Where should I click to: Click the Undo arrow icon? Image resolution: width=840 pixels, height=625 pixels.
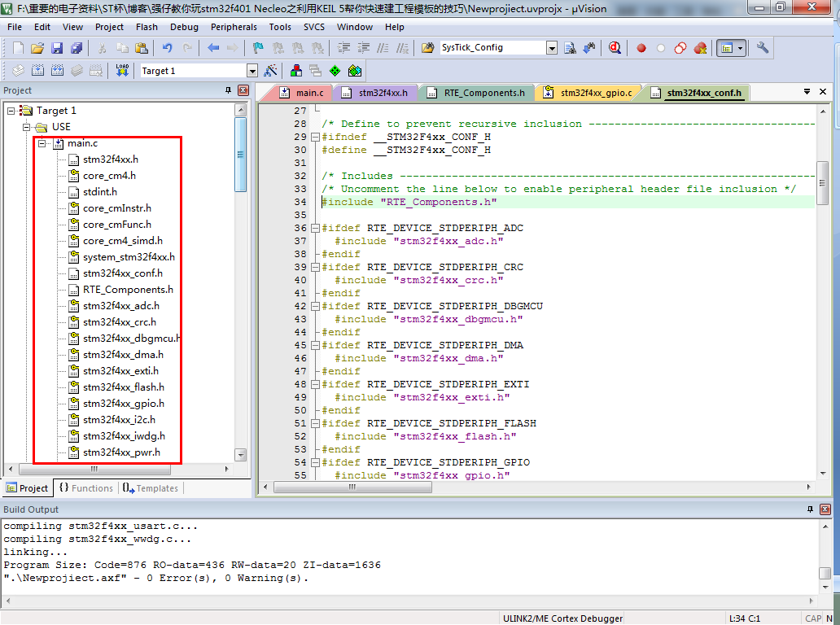[x=167, y=48]
